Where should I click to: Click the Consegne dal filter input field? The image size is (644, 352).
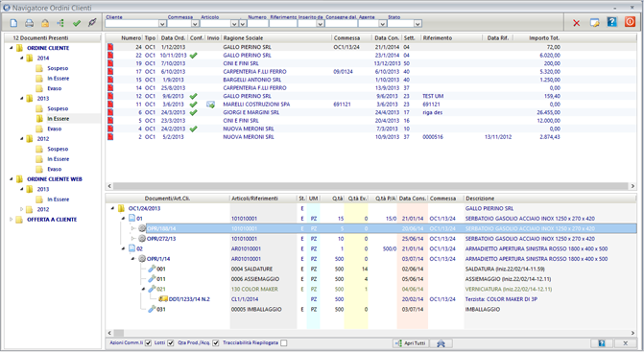341,24
